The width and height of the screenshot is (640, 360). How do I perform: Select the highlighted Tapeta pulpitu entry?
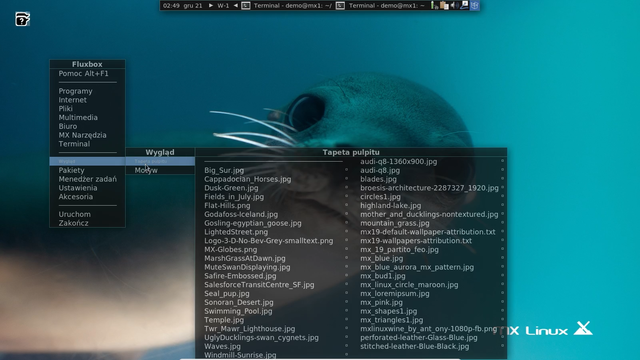[160, 161]
